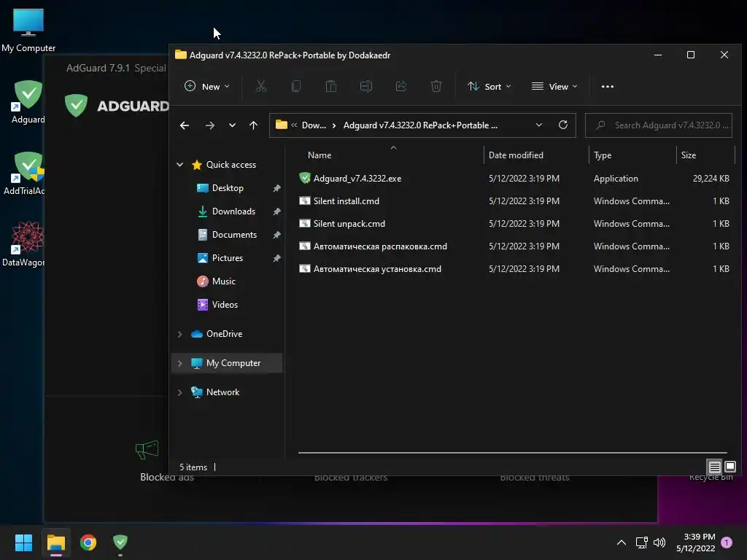Go up one folder level with the up arrow

tap(253, 125)
